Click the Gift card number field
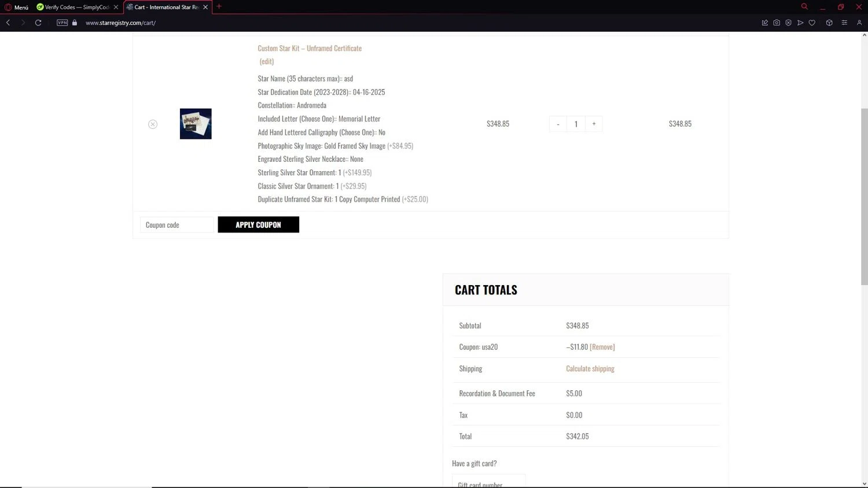The height and width of the screenshot is (488, 868). coord(489,481)
